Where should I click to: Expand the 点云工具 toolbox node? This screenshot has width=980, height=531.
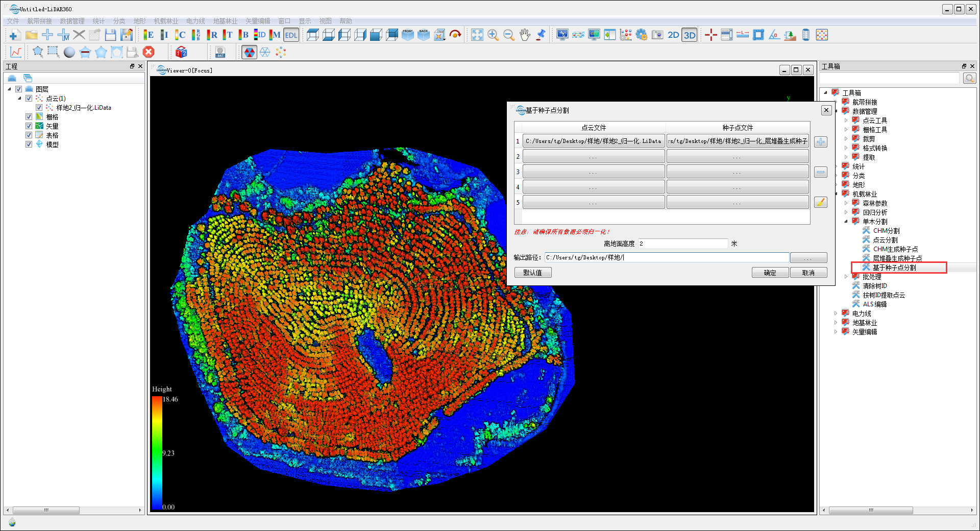tap(846, 120)
